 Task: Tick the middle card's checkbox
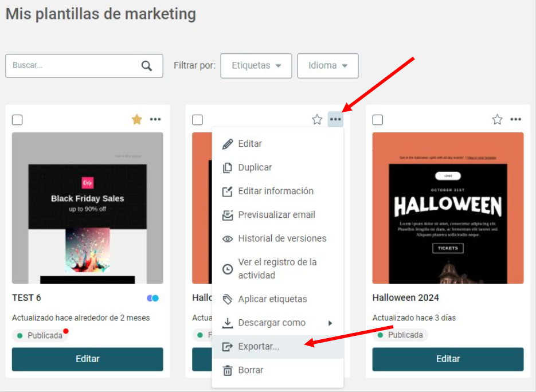pyautogui.click(x=197, y=120)
